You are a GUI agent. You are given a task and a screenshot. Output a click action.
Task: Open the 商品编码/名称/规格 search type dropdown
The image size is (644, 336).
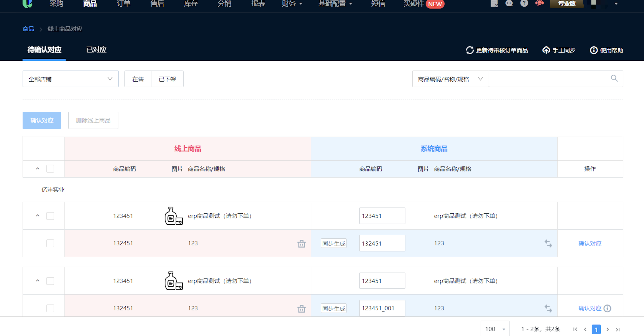[450, 79]
